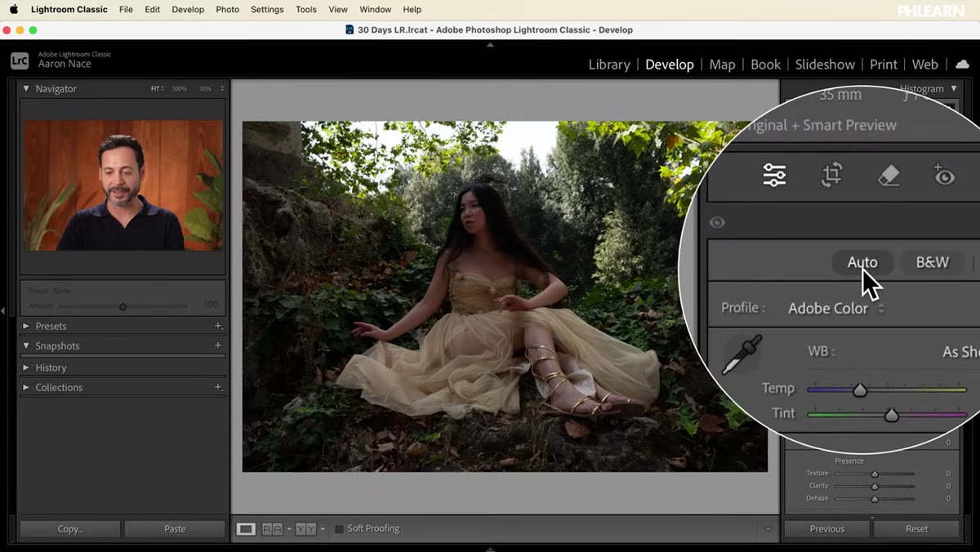The height and width of the screenshot is (552, 980).
Task: Select the Healing eraser tool icon
Action: (889, 175)
